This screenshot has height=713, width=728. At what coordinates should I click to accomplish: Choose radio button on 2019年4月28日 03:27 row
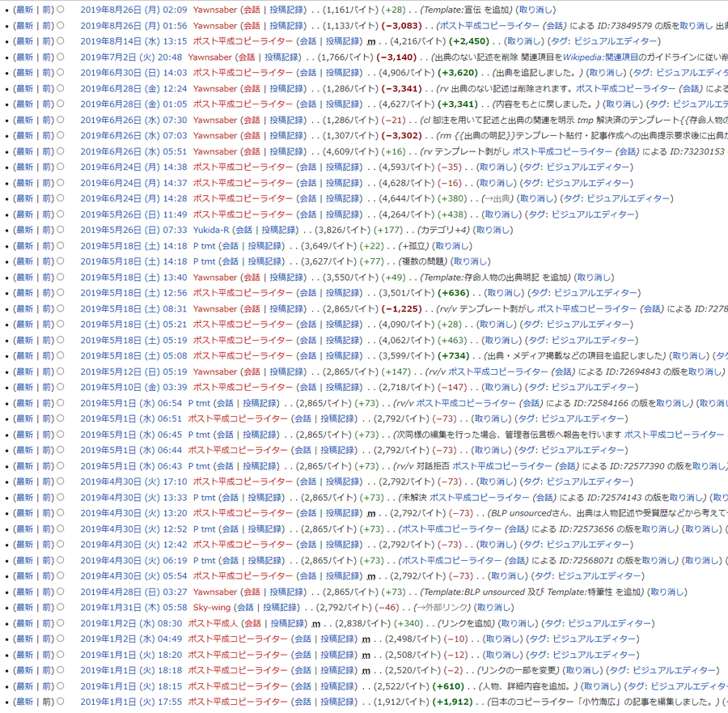(61, 592)
